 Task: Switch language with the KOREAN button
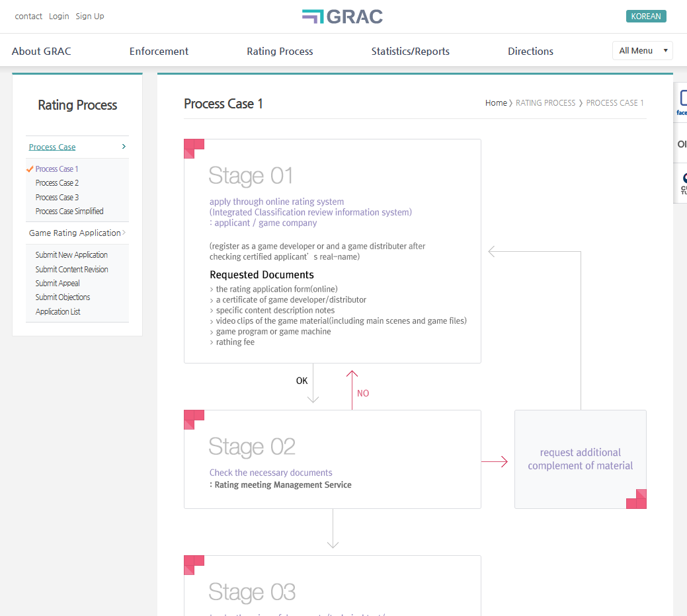(x=645, y=17)
